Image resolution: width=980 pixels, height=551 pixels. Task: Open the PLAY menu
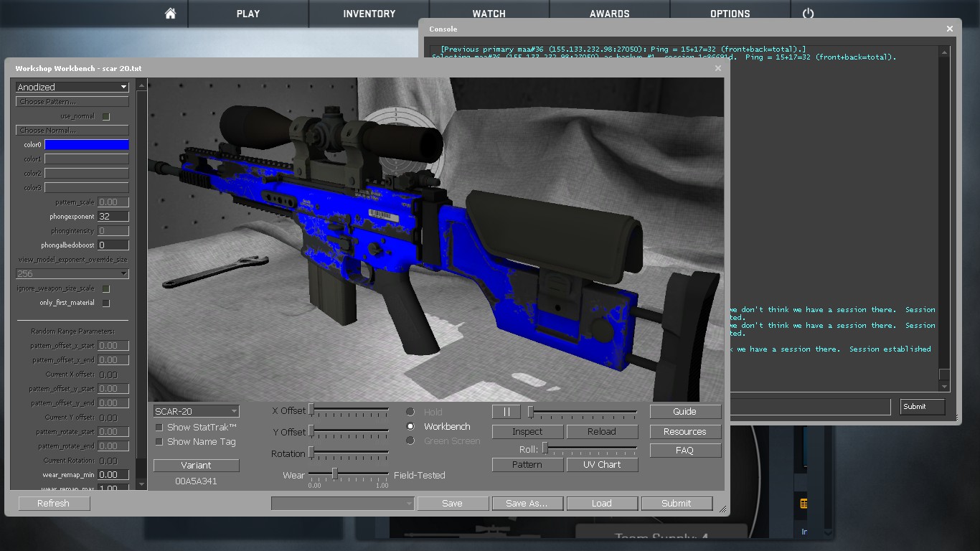[248, 14]
